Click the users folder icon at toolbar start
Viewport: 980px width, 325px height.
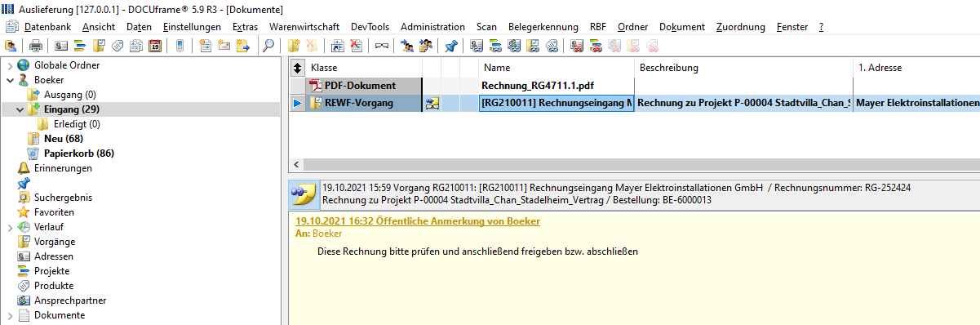coord(10,47)
